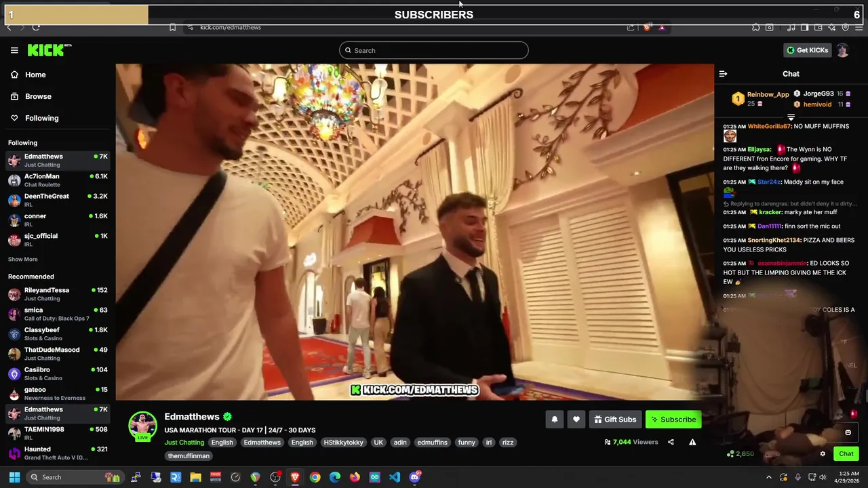
Task: Open browser extensions puzzle icon
Action: point(755,27)
